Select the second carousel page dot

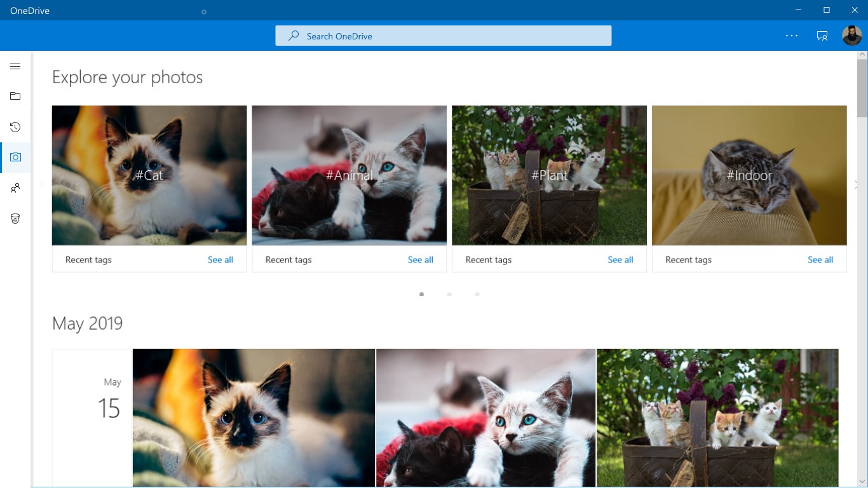pyautogui.click(x=449, y=294)
